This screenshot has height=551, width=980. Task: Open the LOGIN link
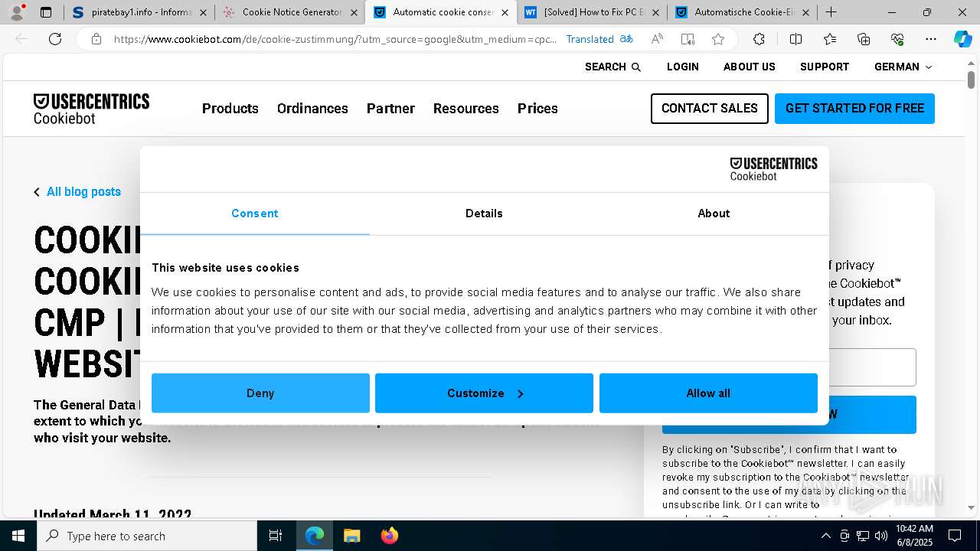point(683,67)
